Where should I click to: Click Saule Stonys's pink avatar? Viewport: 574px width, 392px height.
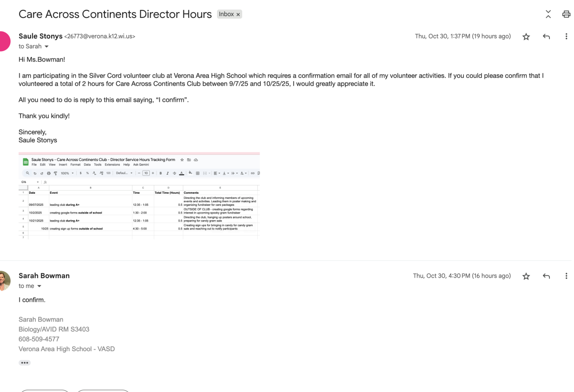[4, 41]
